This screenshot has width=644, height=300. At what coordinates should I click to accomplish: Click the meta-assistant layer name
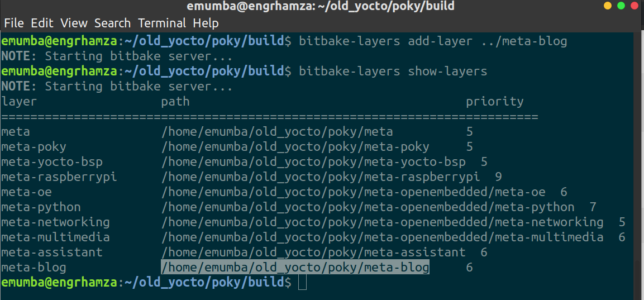pyautogui.click(x=52, y=252)
